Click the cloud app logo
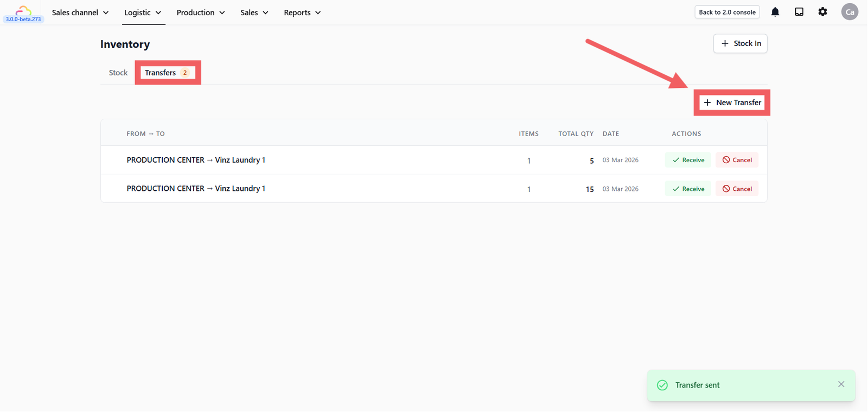The image size is (868, 412). pyautogui.click(x=23, y=10)
